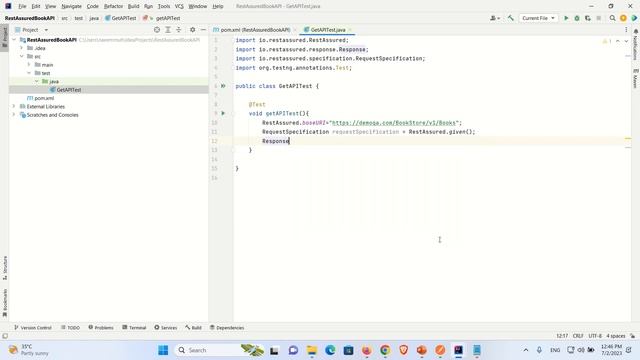Open Search Everywhere magnifier icon
The height and width of the screenshot is (360, 640).
pyautogui.click(x=612, y=18)
